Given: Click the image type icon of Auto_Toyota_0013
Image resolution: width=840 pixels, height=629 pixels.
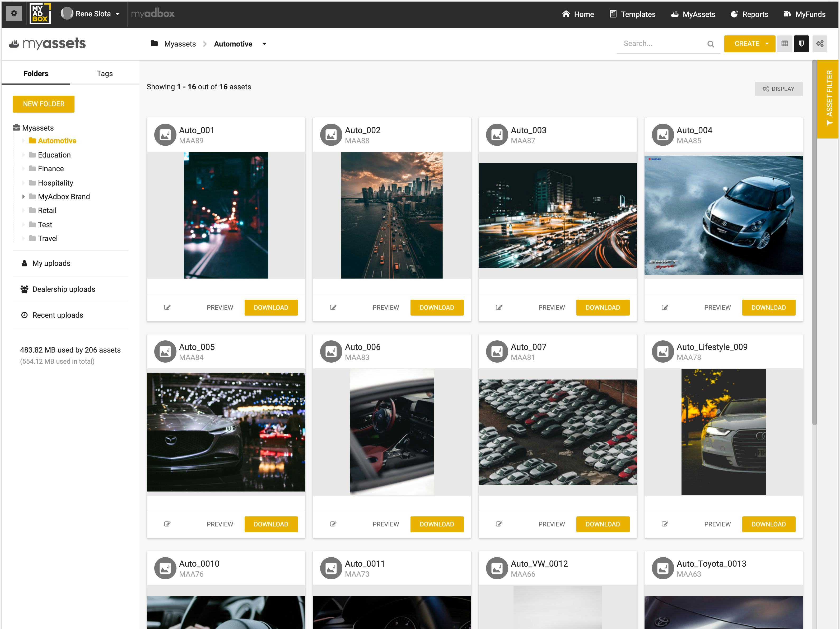Looking at the screenshot, I should tap(663, 568).
